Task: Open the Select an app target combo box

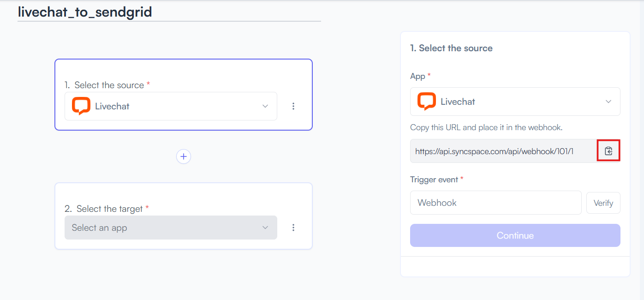Action: pos(171,228)
